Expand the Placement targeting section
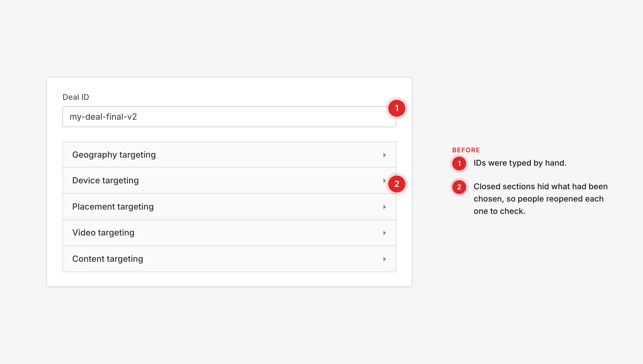The width and height of the screenshot is (643, 364). click(x=229, y=207)
